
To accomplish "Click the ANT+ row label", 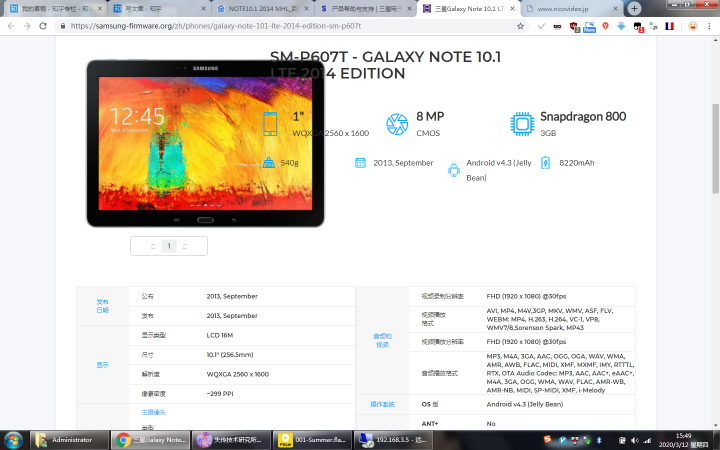I will click(428, 423).
